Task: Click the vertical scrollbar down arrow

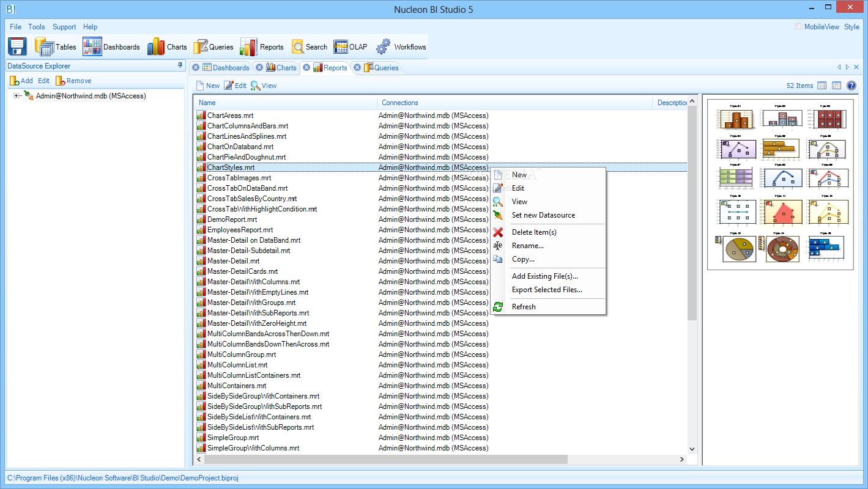Action: coord(692,449)
